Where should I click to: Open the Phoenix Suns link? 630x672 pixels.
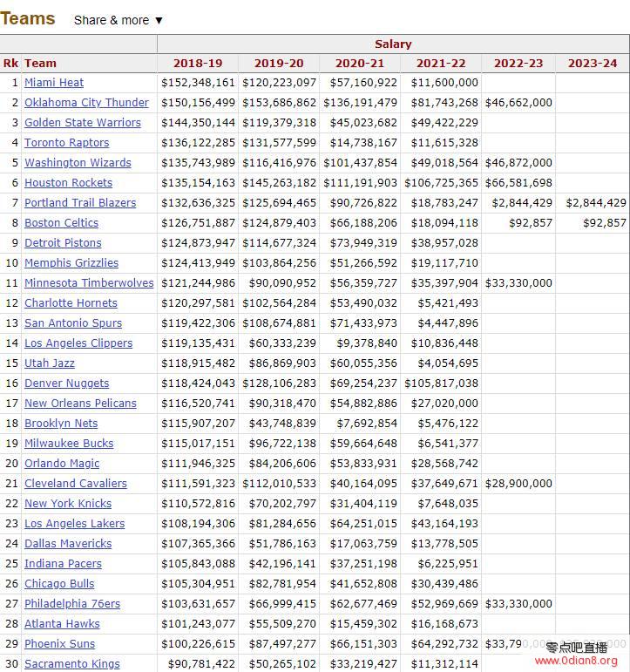[x=60, y=644]
